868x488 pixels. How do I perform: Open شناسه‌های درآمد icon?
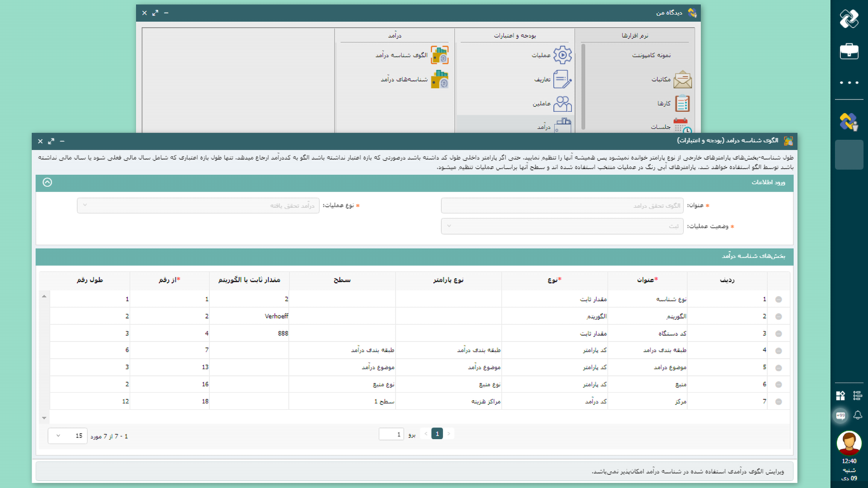439,80
